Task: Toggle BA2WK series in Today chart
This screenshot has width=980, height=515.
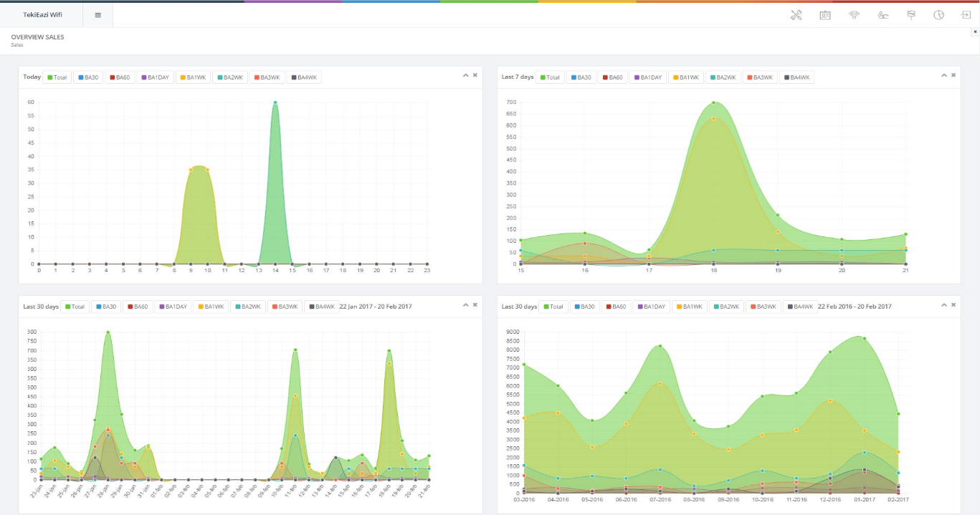Action: [x=231, y=77]
